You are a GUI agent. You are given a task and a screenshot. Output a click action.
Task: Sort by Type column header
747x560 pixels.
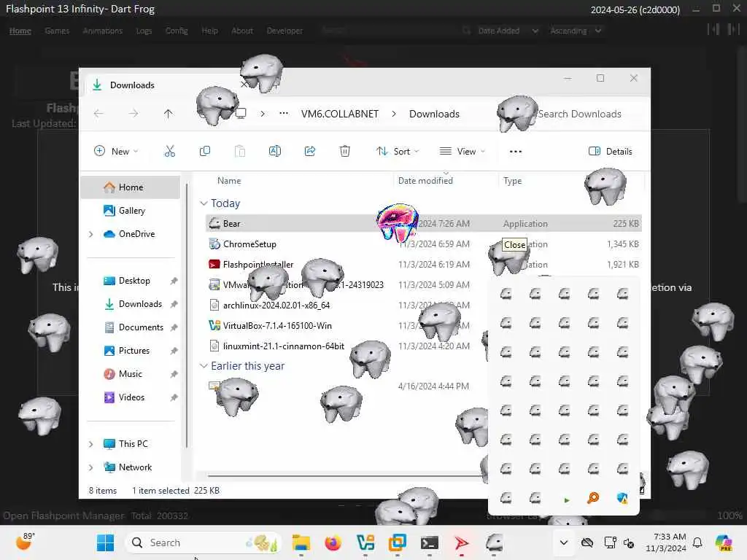tap(513, 181)
